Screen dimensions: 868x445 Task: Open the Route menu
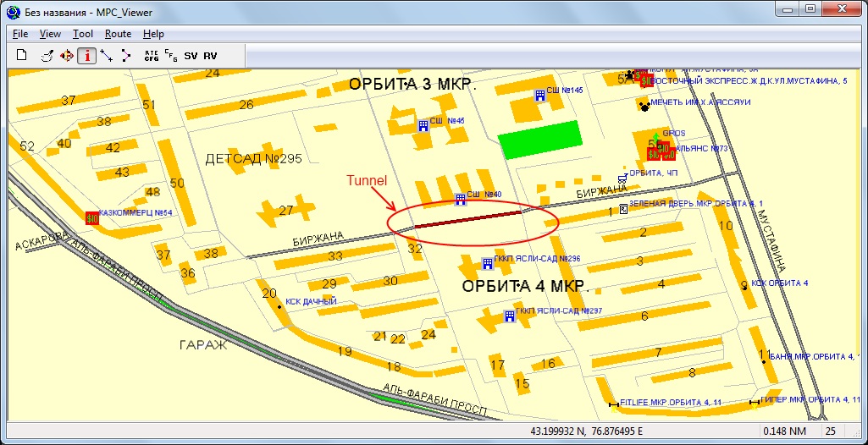[x=118, y=34]
